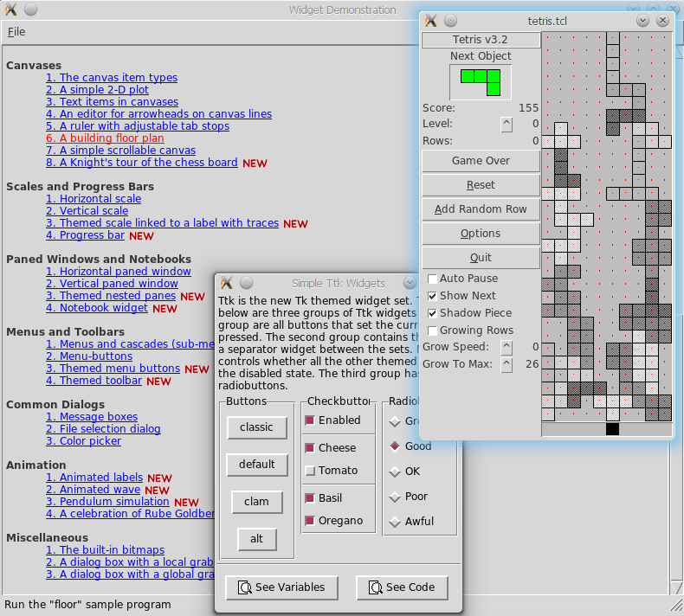
Task: Open the Pendulum simulation demo
Action: click(x=107, y=502)
